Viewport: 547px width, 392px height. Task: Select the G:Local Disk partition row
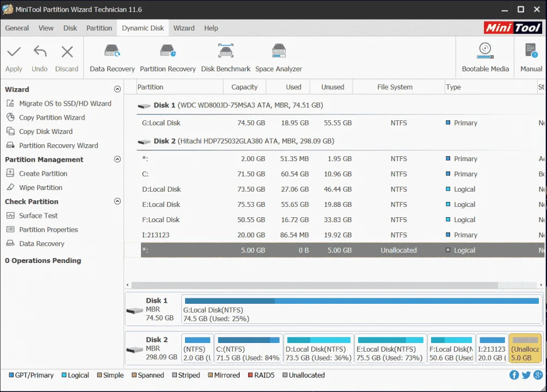coord(342,123)
